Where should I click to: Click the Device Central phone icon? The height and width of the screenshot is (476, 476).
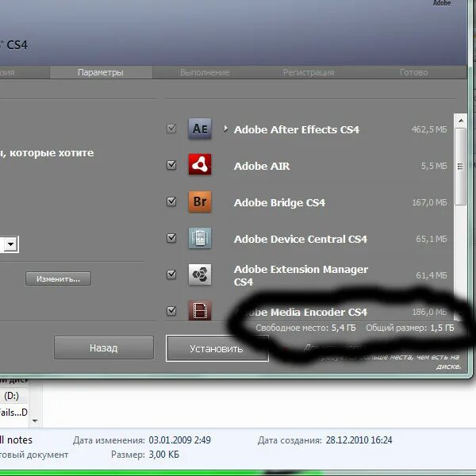coord(200,238)
